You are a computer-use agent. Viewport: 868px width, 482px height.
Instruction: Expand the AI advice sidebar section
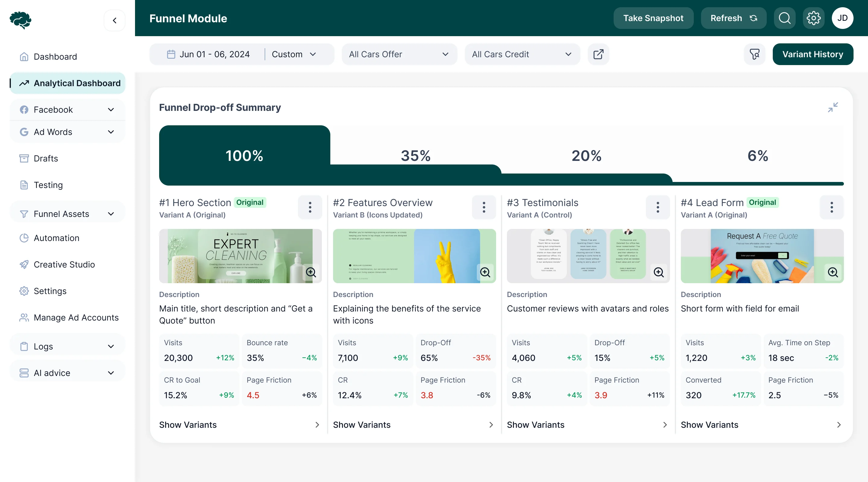[68, 373]
